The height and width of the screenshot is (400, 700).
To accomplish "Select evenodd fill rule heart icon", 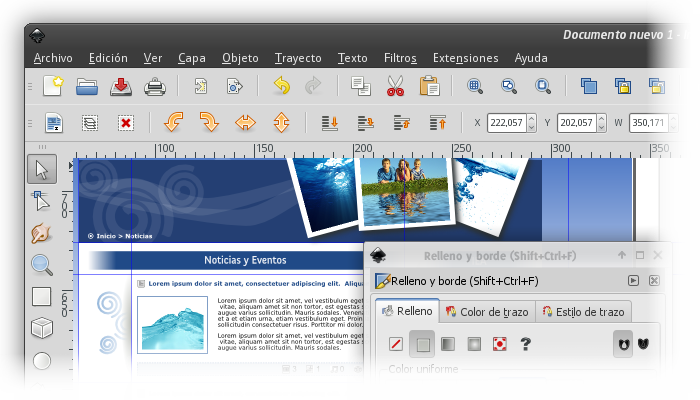I will click(623, 344).
